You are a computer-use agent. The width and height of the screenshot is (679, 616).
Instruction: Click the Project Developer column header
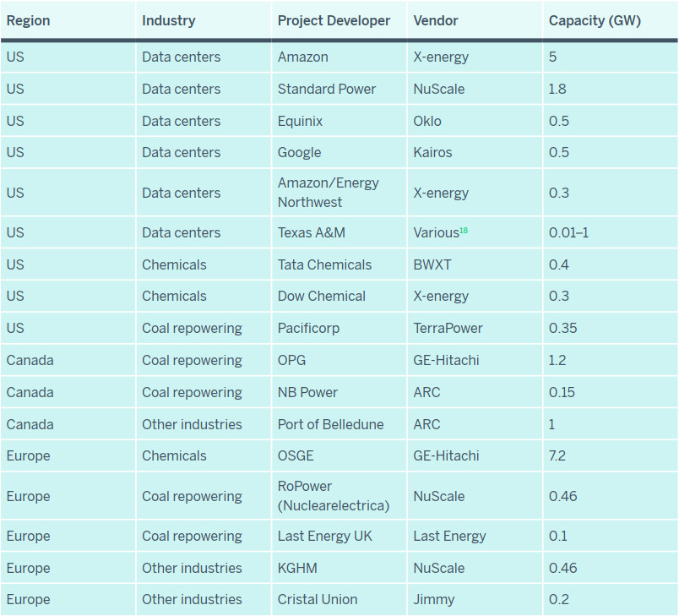[x=334, y=20]
